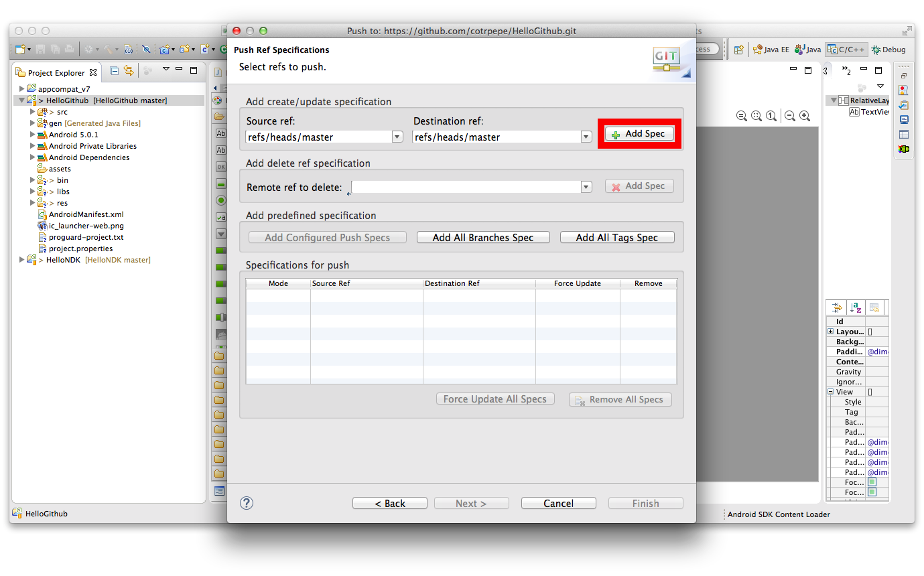Click the Mode column header
This screenshot has width=924, height=576.
(278, 283)
